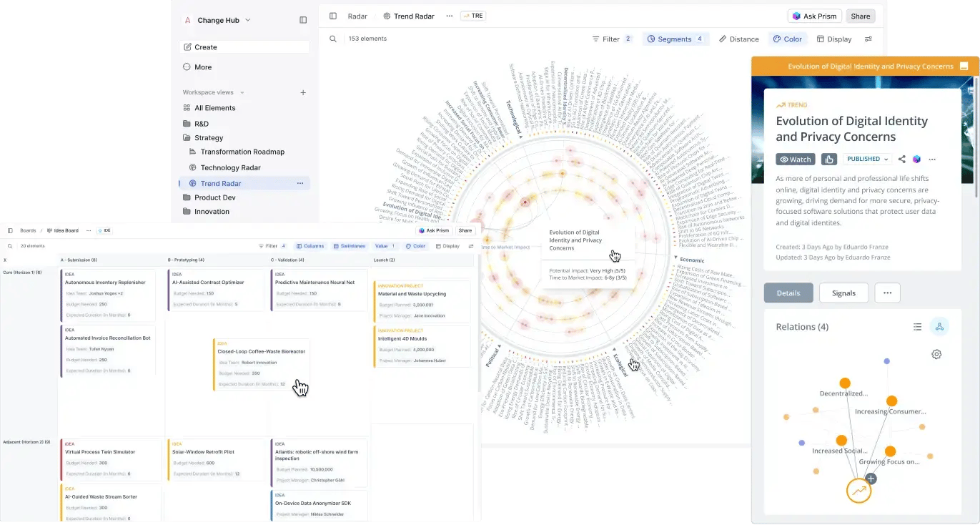Click the like thumbs-up icon on trend
The height and width of the screenshot is (525, 980).
click(x=829, y=160)
